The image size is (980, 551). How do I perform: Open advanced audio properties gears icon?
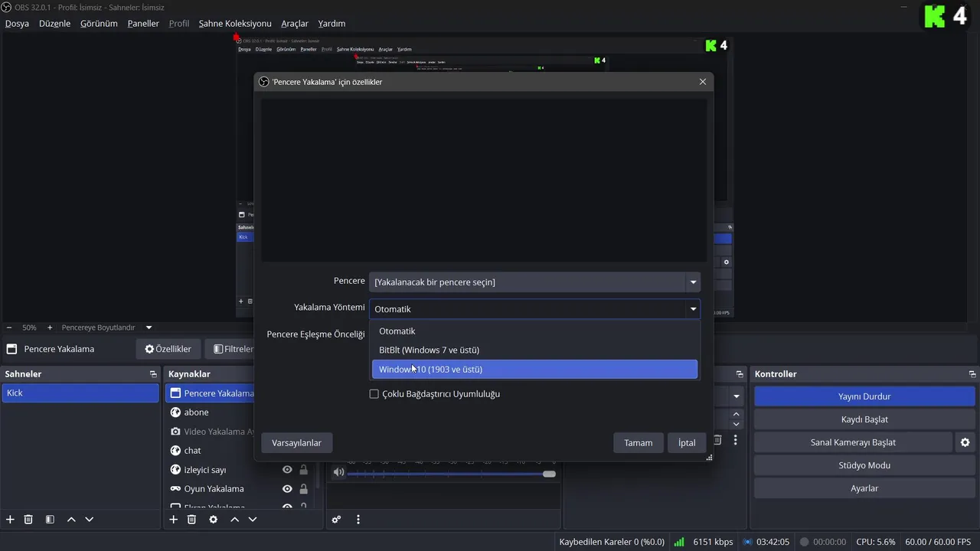[336, 519]
